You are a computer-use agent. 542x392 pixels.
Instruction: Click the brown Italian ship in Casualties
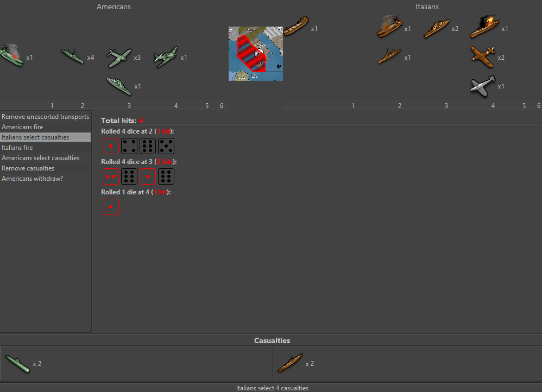pos(290,363)
